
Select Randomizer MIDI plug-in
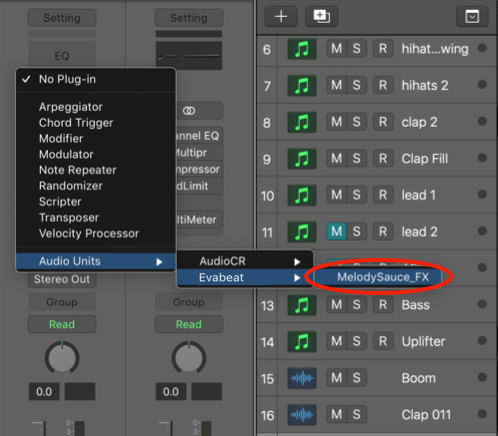point(96,186)
